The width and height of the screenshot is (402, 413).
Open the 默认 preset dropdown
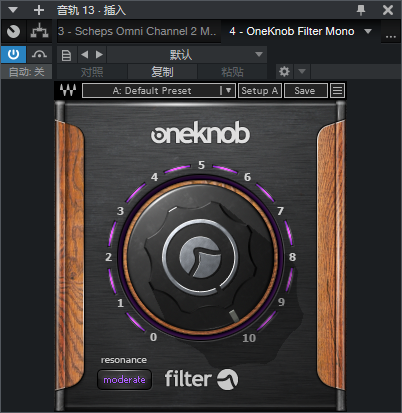tap(187, 55)
